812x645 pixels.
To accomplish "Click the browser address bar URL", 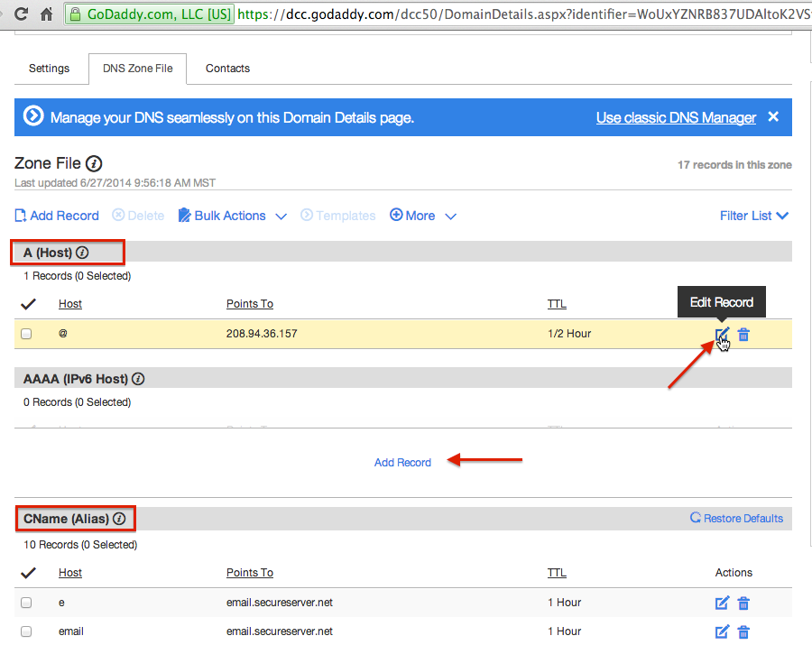I will click(524, 14).
